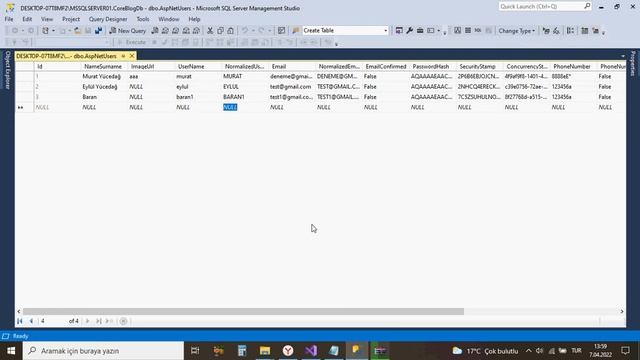Image resolution: width=640 pixels, height=360 pixels.
Task: Open the Change Type dropdown
Action: (x=516, y=31)
